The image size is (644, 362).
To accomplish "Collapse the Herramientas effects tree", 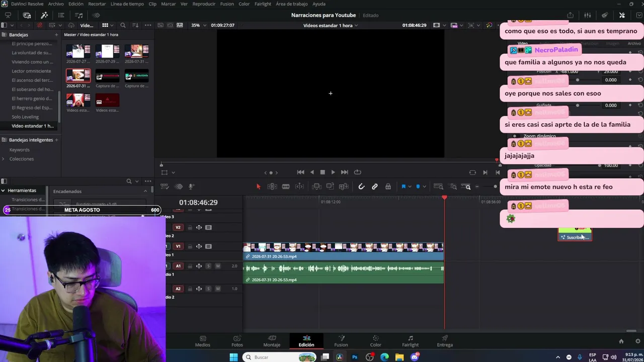I will pyautogui.click(x=3, y=191).
